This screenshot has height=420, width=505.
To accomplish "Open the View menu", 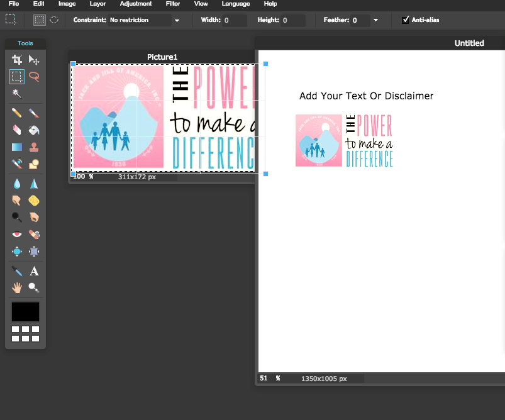I will [201, 4].
